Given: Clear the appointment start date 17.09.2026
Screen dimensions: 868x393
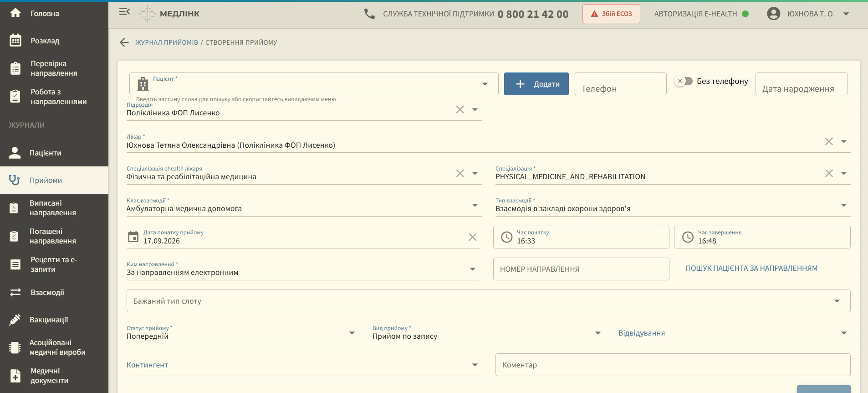Looking at the screenshot, I should 473,237.
